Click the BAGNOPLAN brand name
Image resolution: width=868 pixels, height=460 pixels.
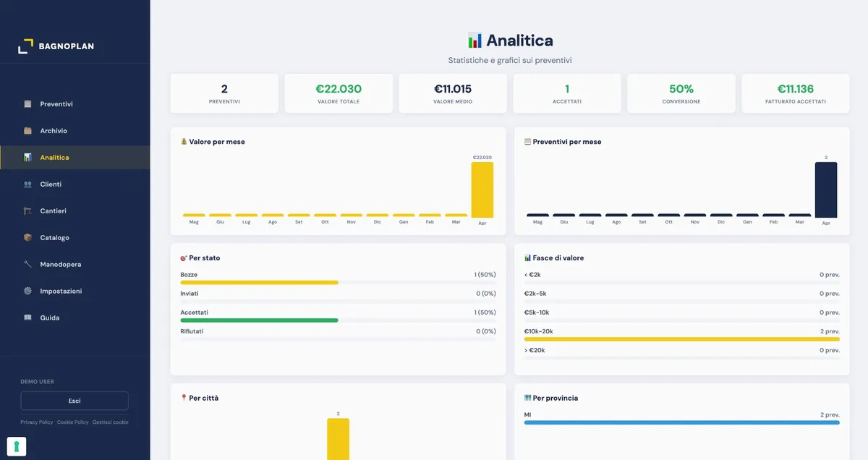pos(67,46)
